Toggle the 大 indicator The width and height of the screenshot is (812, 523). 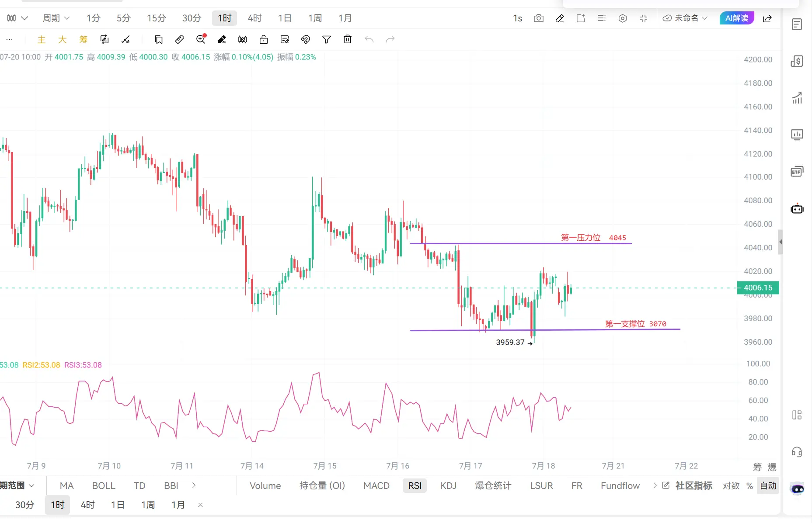click(63, 40)
